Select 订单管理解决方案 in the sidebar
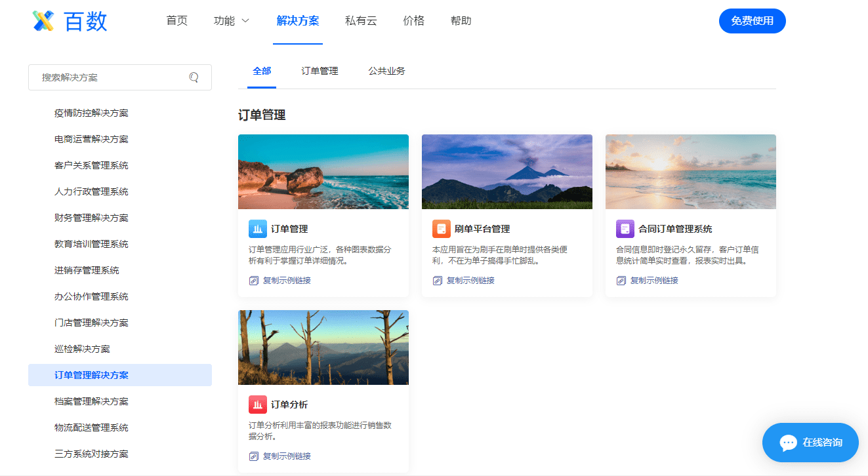 coord(120,375)
